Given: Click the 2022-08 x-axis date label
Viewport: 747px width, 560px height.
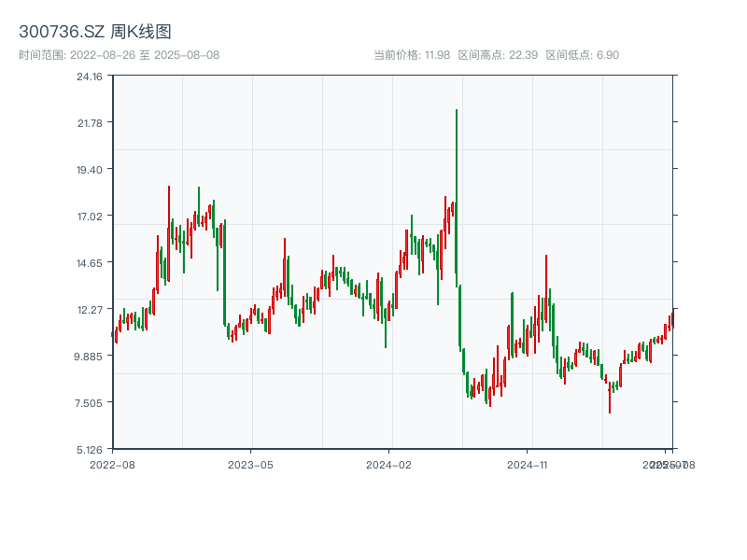Looking at the screenshot, I should 112,464.
